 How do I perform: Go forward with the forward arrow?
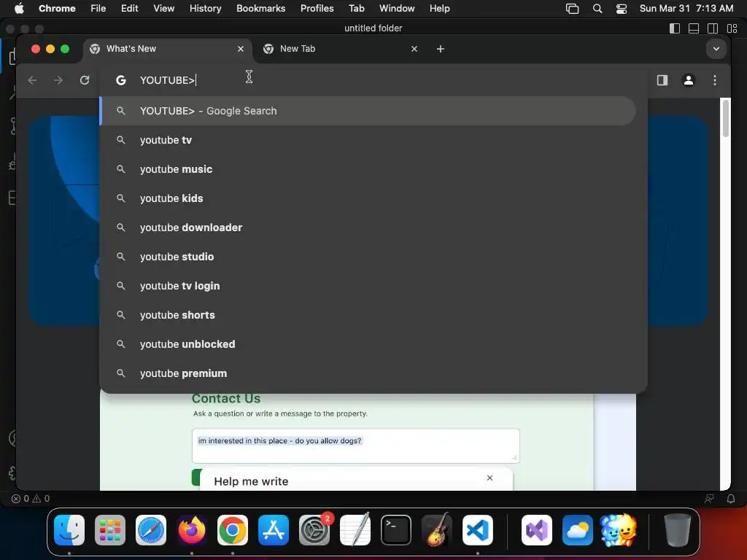click(58, 80)
